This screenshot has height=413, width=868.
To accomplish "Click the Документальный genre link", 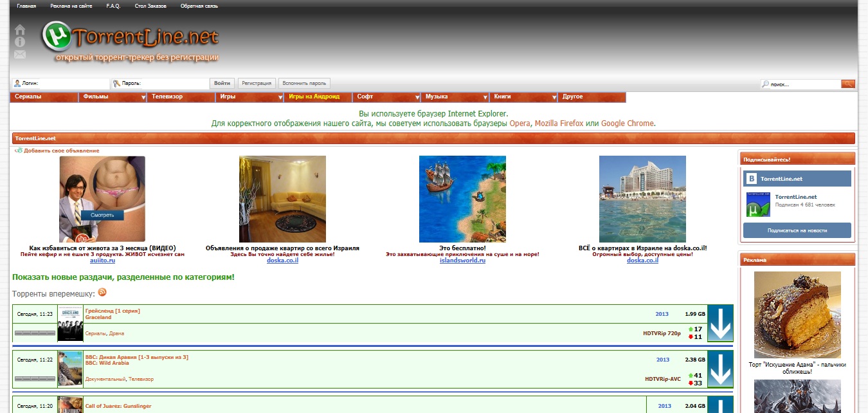I will (105, 379).
